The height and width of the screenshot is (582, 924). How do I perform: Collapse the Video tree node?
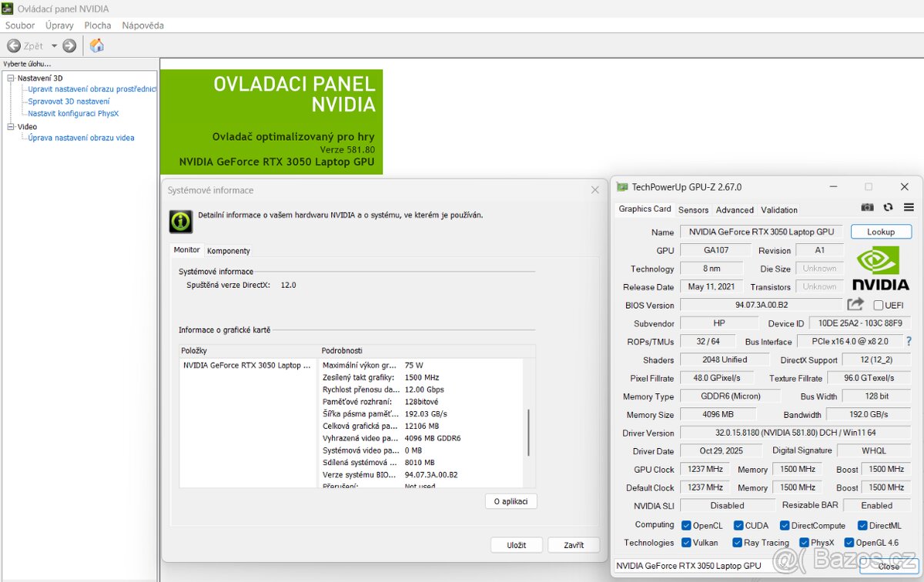pyautogui.click(x=11, y=126)
